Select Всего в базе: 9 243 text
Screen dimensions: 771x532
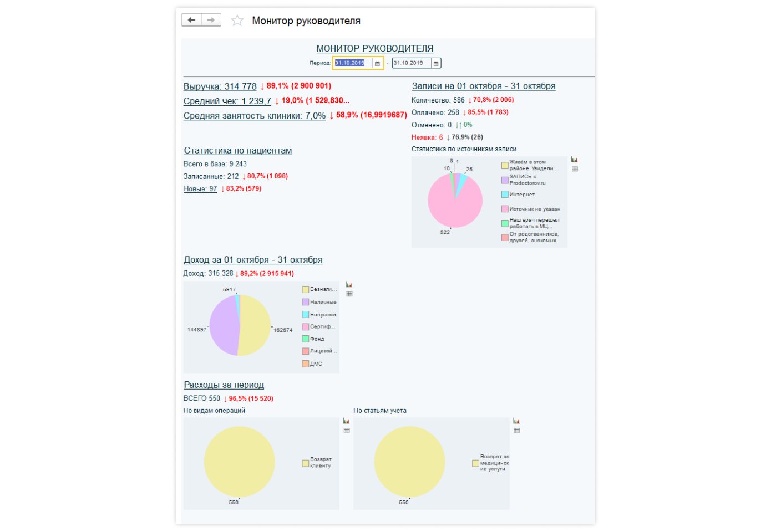tap(215, 164)
